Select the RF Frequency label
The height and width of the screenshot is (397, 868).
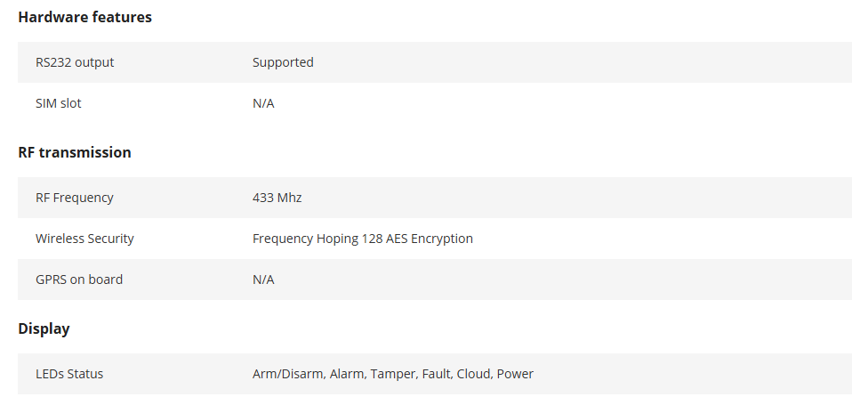click(x=74, y=198)
